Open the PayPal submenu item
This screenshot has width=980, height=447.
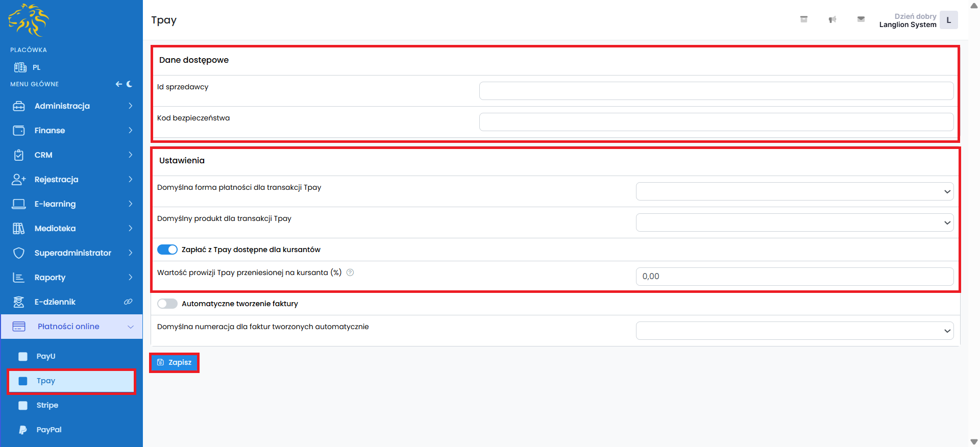pos(48,430)
